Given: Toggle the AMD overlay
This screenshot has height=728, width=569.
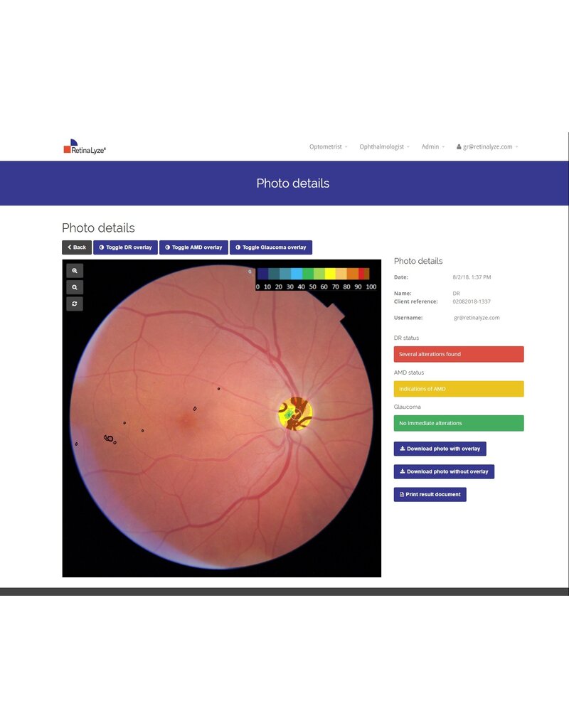Looking at the screenshot, I should (194, 247).
